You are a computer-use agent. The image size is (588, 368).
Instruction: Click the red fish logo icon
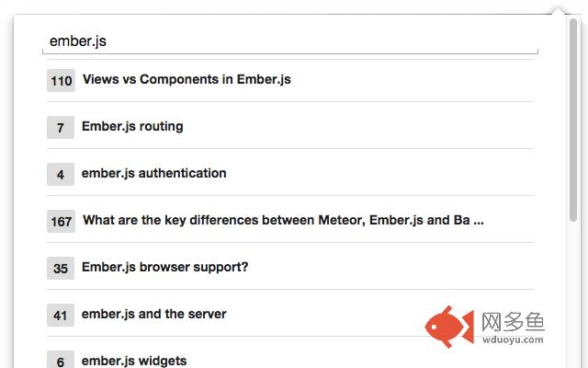click(x=449, y=327)
